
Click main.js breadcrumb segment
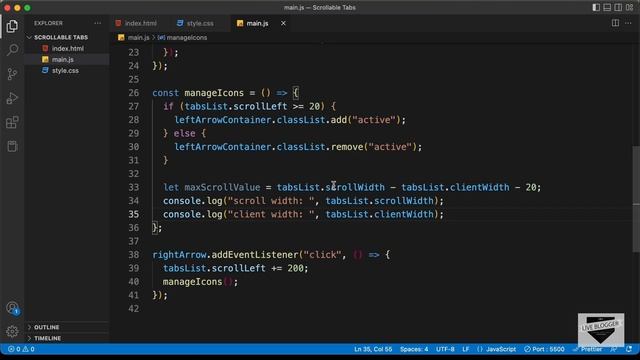pos(138,38)
